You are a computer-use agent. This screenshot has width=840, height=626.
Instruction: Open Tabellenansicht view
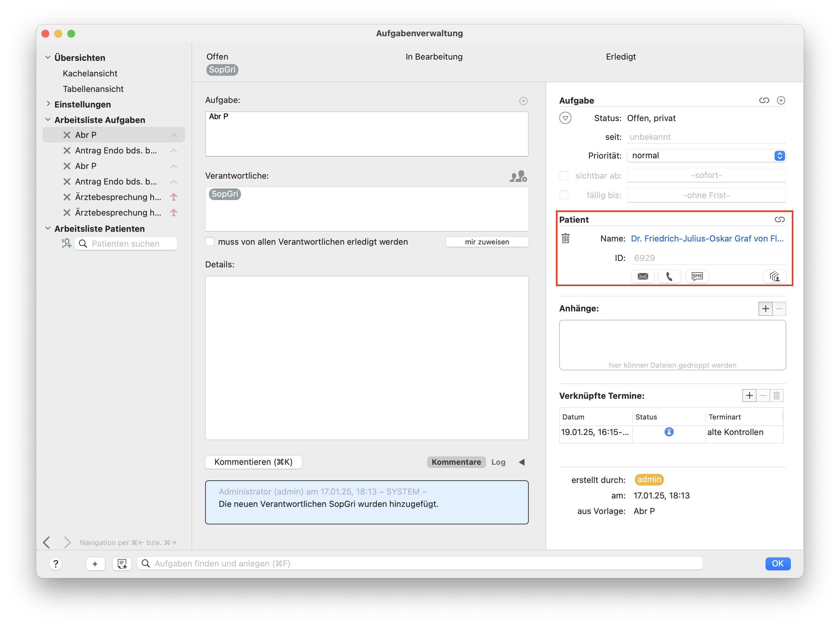pos(93,89)
